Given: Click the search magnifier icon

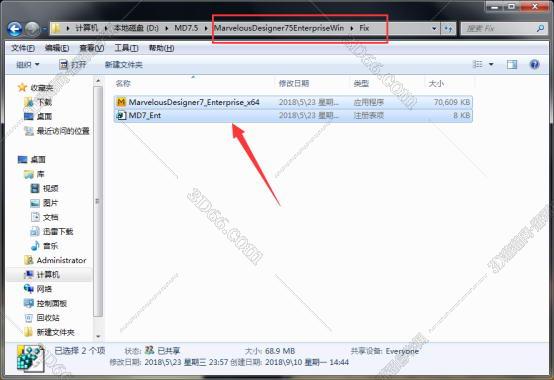Looking at the screenshot, I should point(540,29).
